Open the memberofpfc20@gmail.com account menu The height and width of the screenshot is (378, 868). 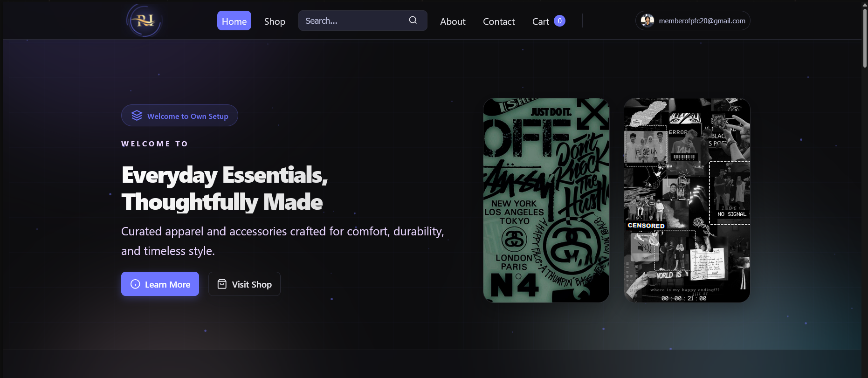coord(693,21)
